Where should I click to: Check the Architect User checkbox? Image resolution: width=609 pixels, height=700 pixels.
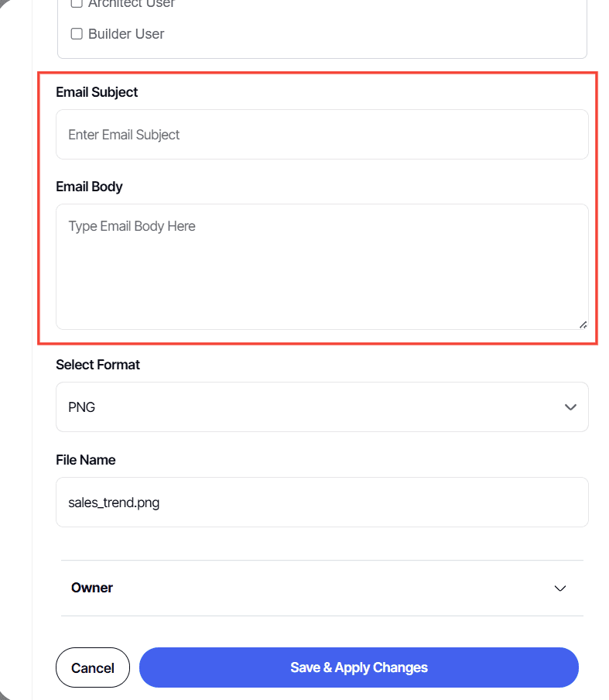[x=75, y=3]
